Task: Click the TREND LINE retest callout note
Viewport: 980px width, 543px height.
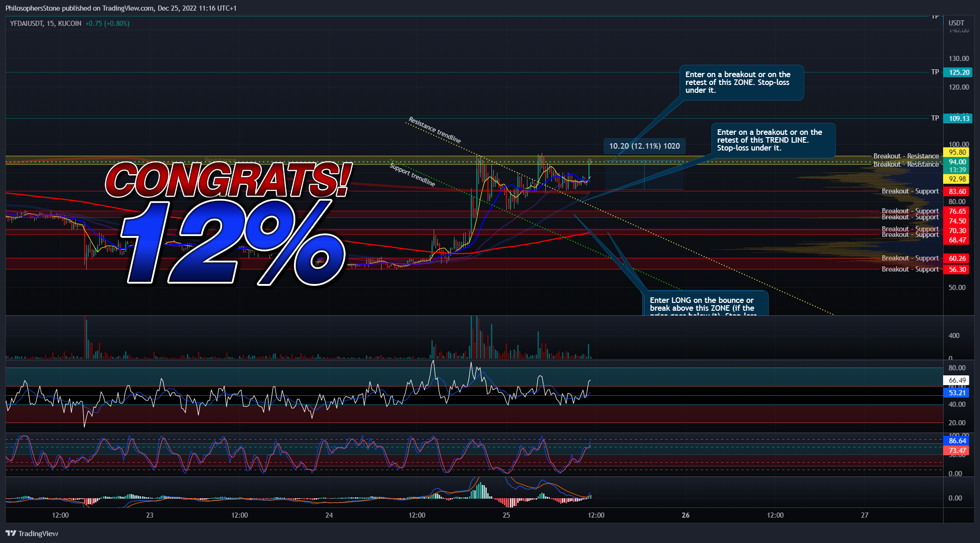Action: 773,140
